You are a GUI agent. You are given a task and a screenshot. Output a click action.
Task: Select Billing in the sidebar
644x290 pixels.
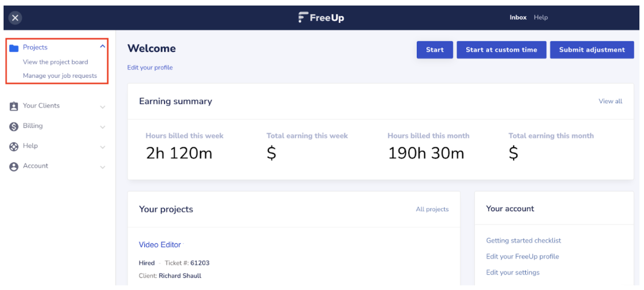pyautogui.click(x=33, y=126)
